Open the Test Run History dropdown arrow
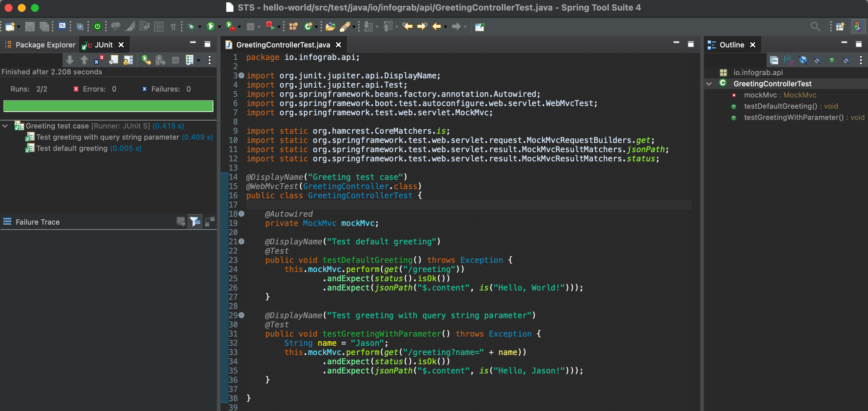Screen dimensions: 868x411 pyautogui.click(x=199, y=61)
